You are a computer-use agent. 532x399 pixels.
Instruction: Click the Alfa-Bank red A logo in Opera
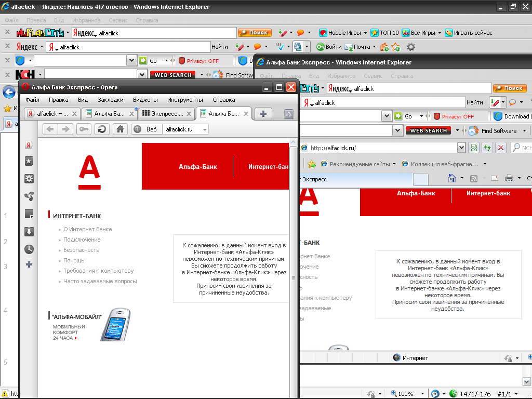pos(89,172)
